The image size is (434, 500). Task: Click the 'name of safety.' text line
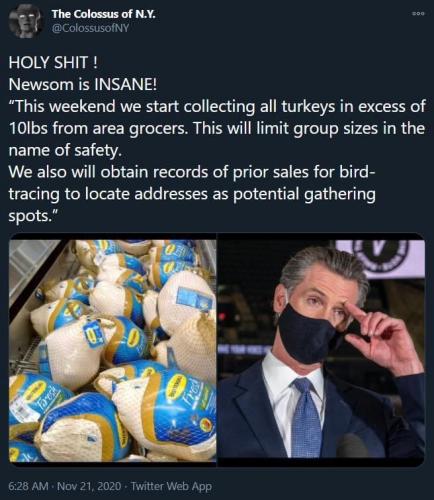(x=64, y=150)
